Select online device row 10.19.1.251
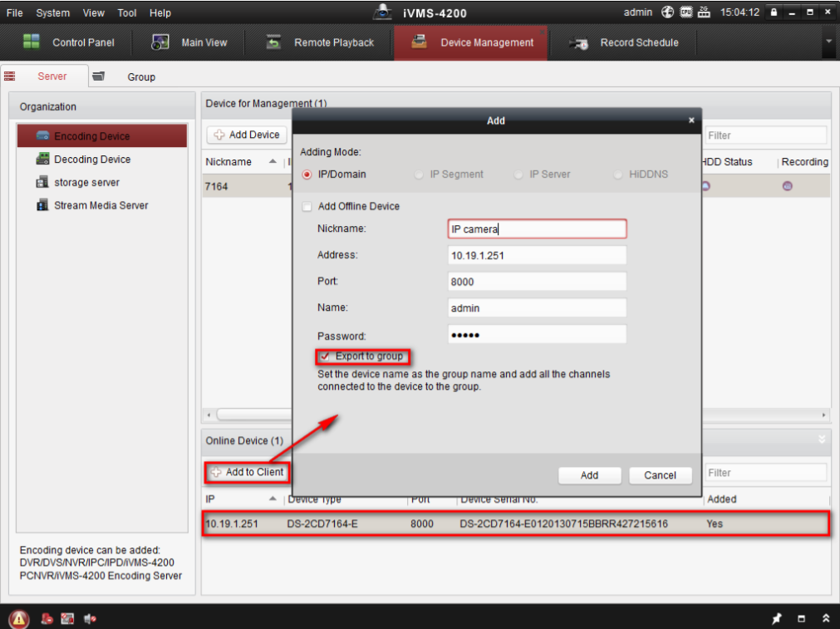This screenshot has height=629, width=840. click(516, 523)
